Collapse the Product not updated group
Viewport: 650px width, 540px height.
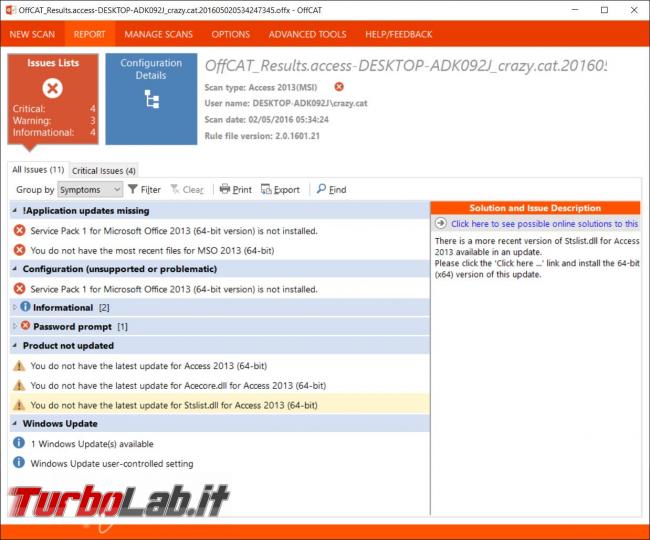[15, 346]
